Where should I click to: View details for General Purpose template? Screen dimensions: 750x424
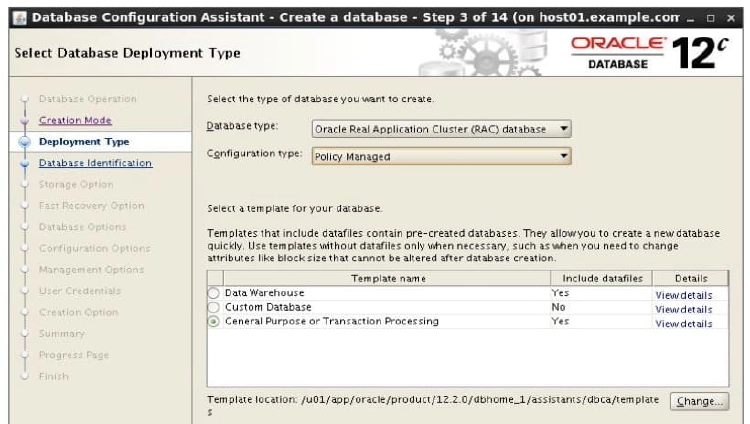click(x=684, y=324)
